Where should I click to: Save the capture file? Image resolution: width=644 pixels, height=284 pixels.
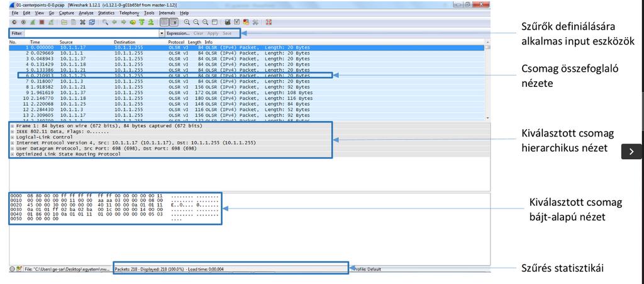click(x=74, y=22)
